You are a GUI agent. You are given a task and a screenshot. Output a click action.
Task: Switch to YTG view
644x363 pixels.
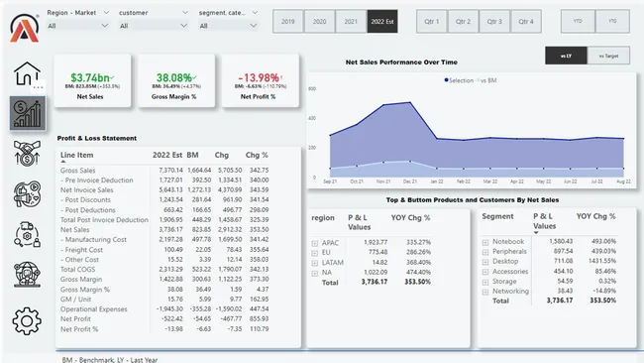612,22
